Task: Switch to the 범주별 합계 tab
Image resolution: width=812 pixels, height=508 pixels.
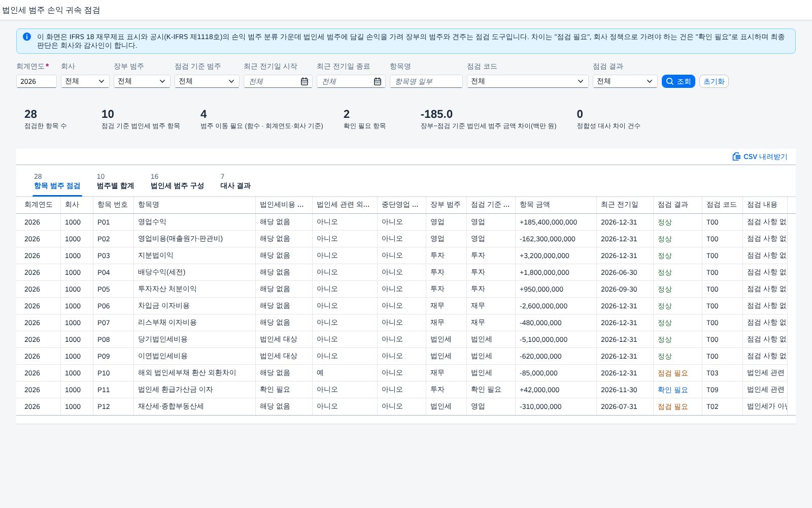Action: pos(115,181)
